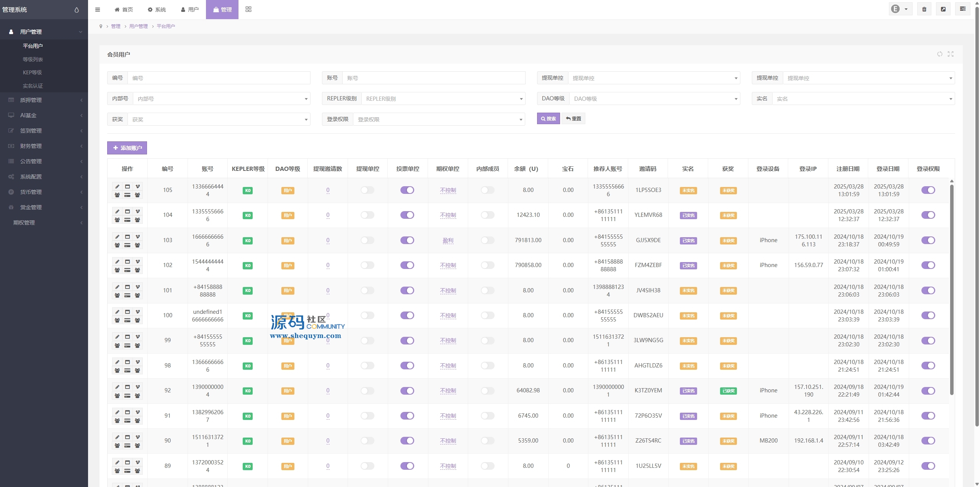Toggle the hamburger sidebar collapse icon
Screen dimensions: 980x487
[98, 10]
